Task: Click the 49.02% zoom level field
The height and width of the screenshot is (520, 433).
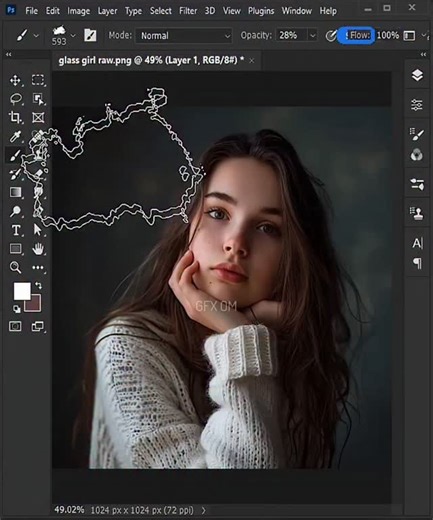Action: [69, 510]
